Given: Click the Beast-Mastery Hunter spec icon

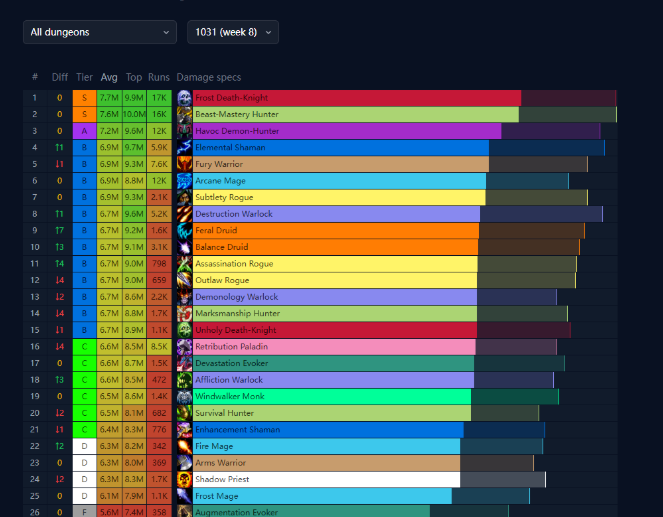Looking at the screenshot, I should (x=185, y=114).
